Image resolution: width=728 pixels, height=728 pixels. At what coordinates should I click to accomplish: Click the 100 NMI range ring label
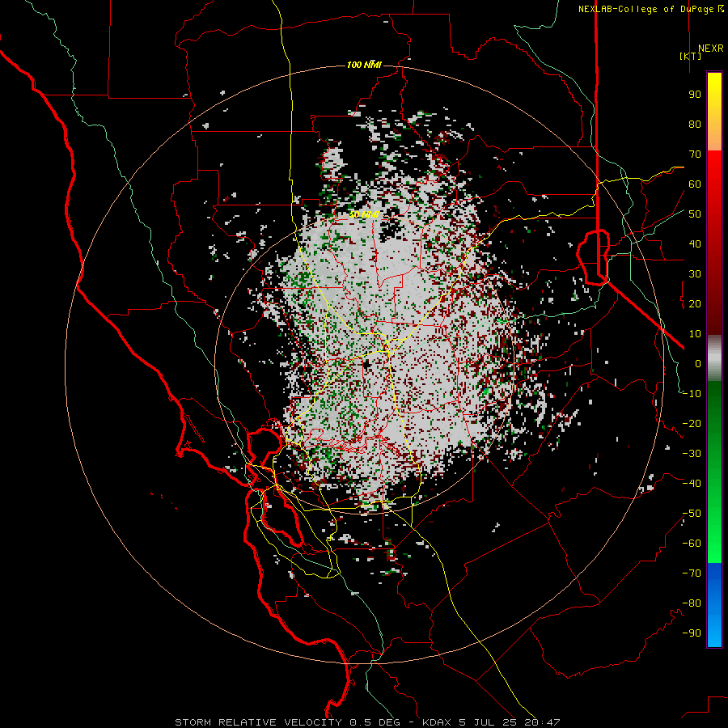[365, 65]
